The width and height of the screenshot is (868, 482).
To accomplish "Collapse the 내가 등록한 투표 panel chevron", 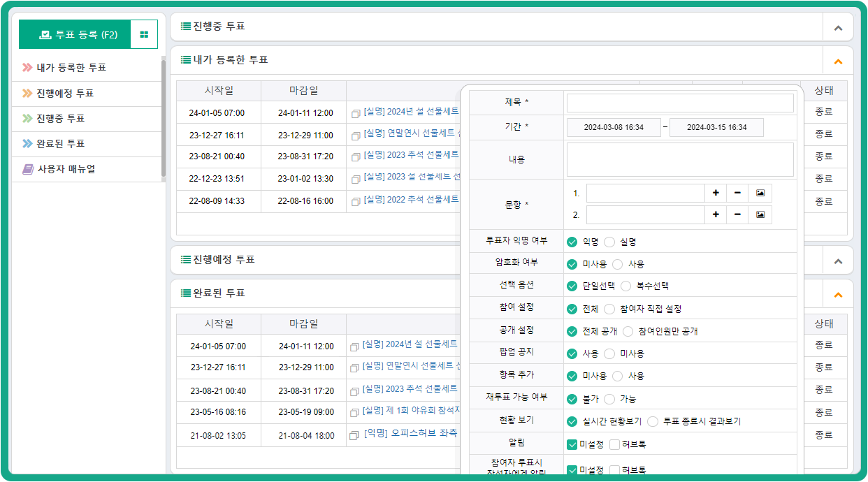I will pyautogui.click(x=839, y=61).
